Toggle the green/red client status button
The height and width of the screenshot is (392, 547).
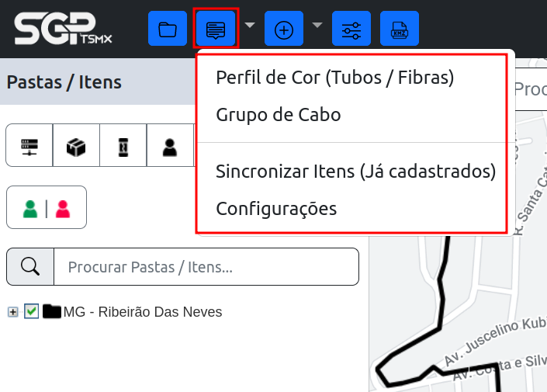47,207
